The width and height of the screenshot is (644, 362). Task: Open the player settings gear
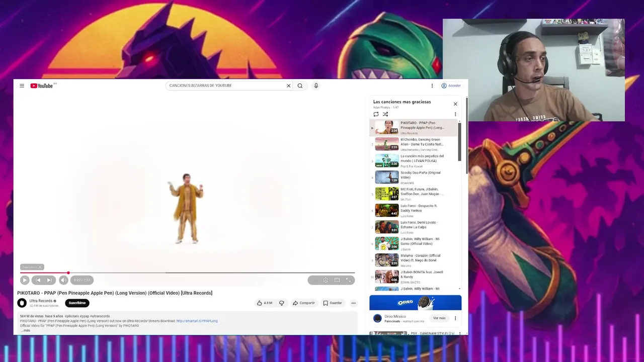pos(326,280)
